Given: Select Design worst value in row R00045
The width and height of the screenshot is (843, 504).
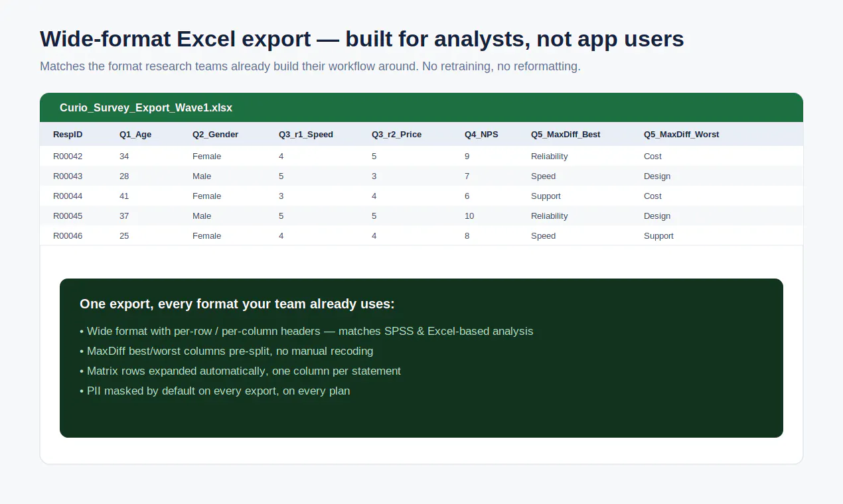Looking at the screenshot, I should (657, 216).
